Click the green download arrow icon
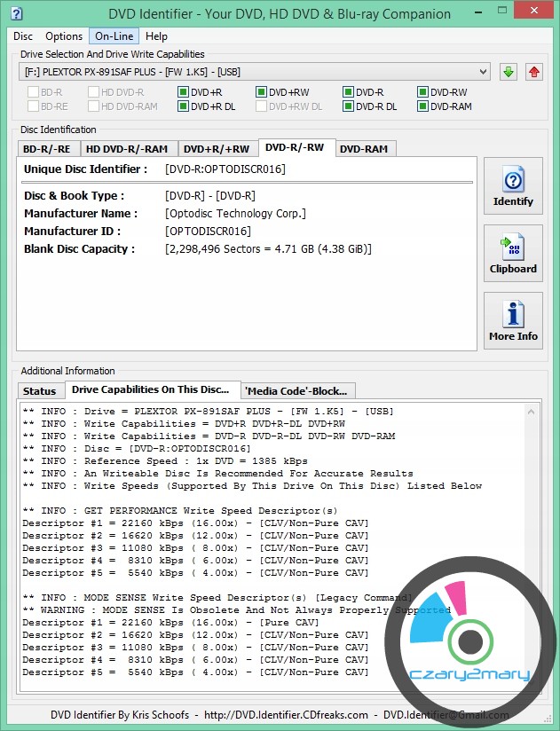The width and height of the screenshot is (560, 731). click(509, 72)
